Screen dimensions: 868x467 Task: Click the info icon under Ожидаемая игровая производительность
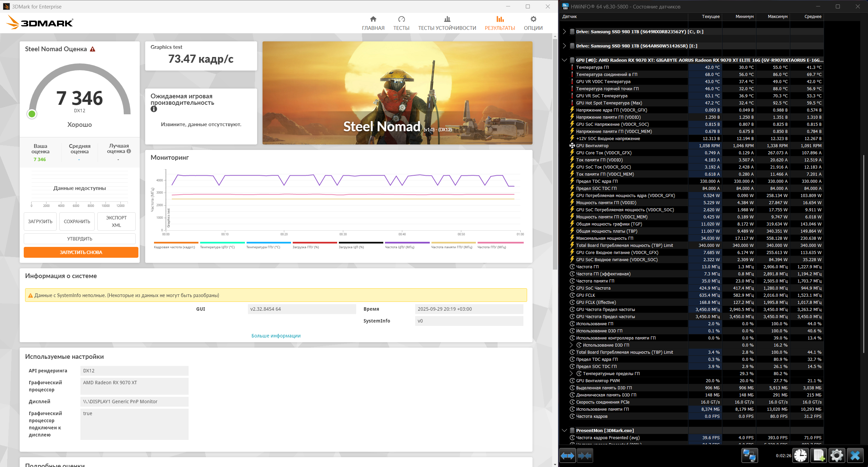point(154,109)
